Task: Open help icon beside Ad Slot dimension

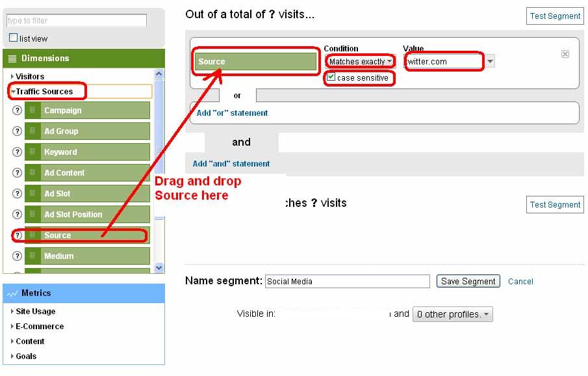Action: click(17, 193)
